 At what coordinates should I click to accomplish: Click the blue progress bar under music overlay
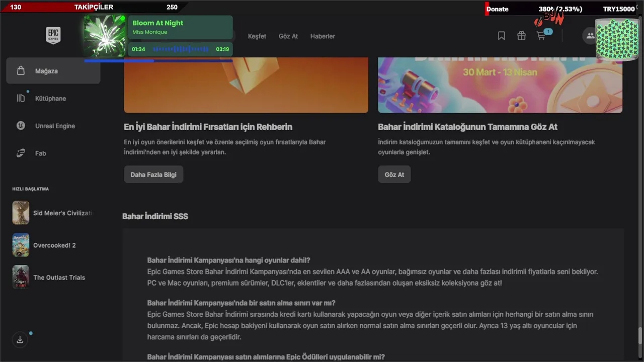click(x=158, y=61)
